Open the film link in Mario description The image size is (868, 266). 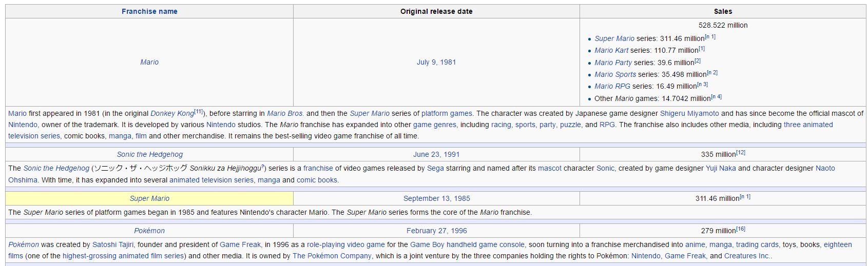tap(141, 136)
